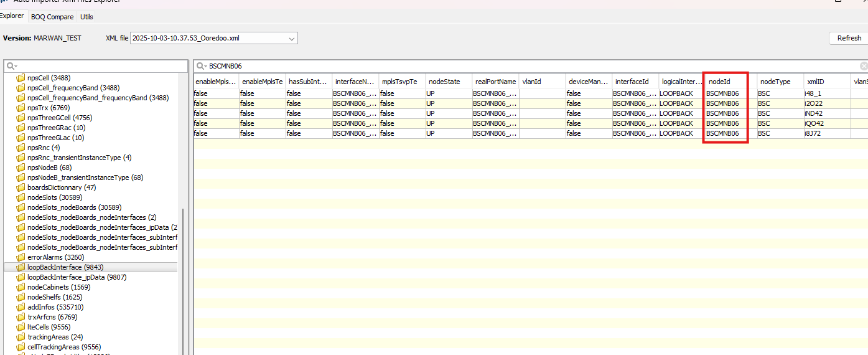Click the folder icon beside nodeCabinets (1569)
868x355 pixels.
click(x=21, y=287)
